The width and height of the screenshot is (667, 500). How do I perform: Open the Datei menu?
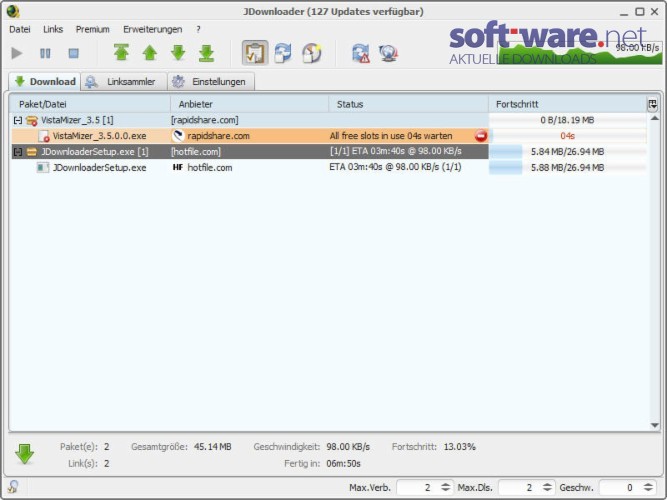20,29
